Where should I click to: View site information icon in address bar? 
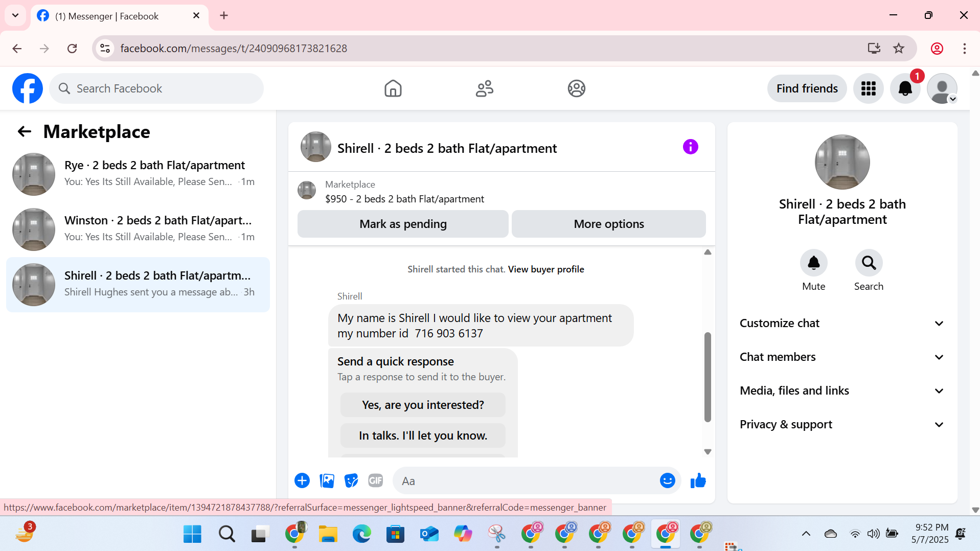pos(105,49)
